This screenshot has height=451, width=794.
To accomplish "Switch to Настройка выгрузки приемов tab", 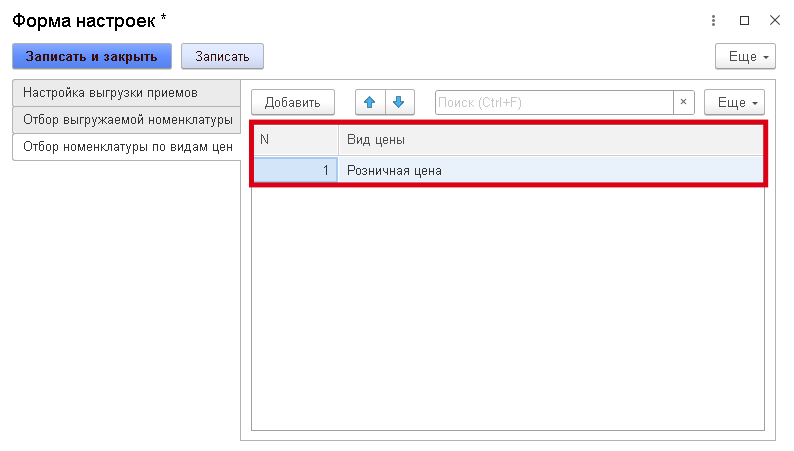I will point(125,93).
